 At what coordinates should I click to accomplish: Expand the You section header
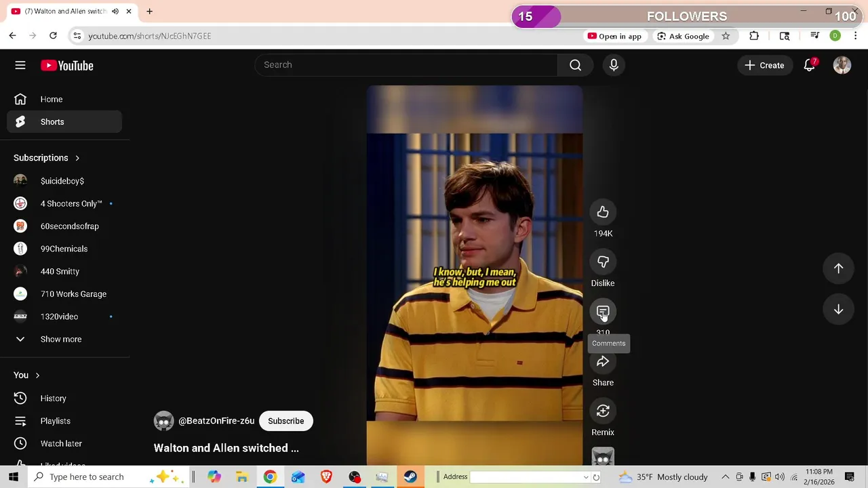[26, 375]
